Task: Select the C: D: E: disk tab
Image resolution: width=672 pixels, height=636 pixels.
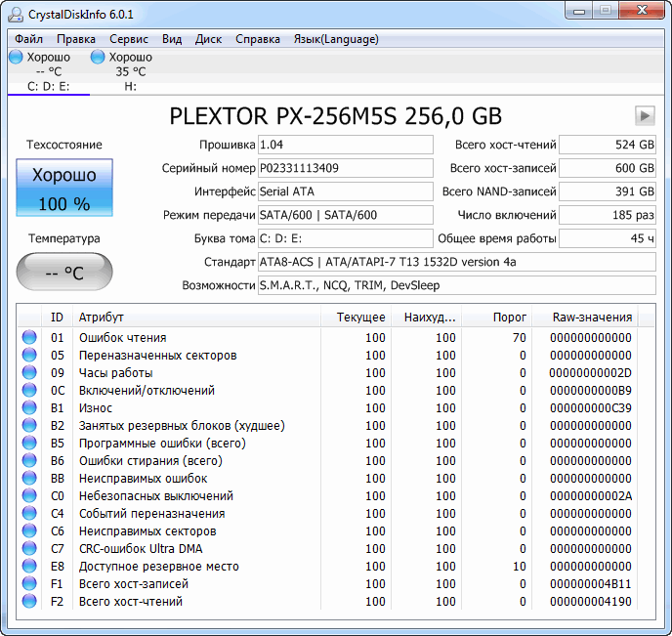Action: (x=49, y=71)
